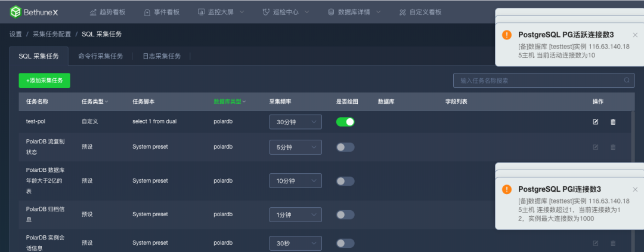Open 自定义看板 custom dashboard

point(420,13)
